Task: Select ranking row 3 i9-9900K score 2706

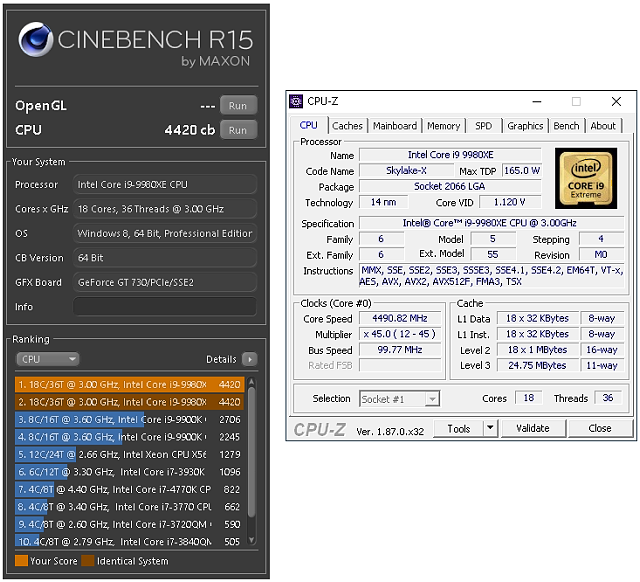Action: pos(130,420)
